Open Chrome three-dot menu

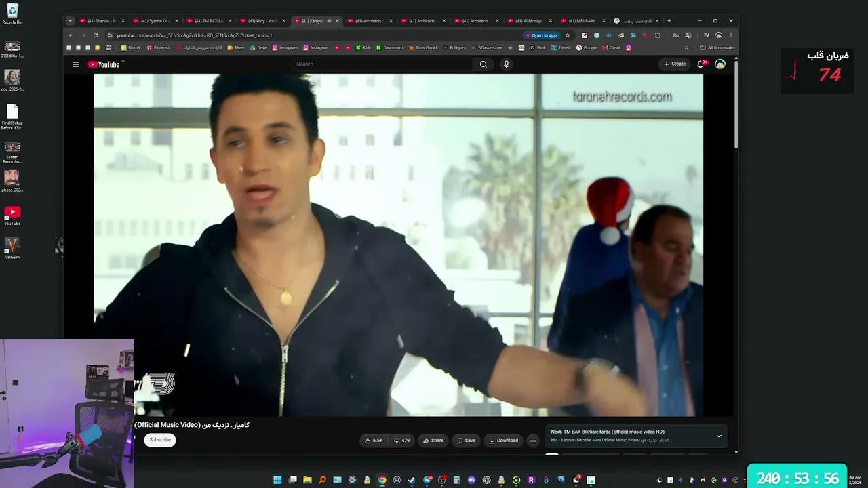tap(730, 35)
